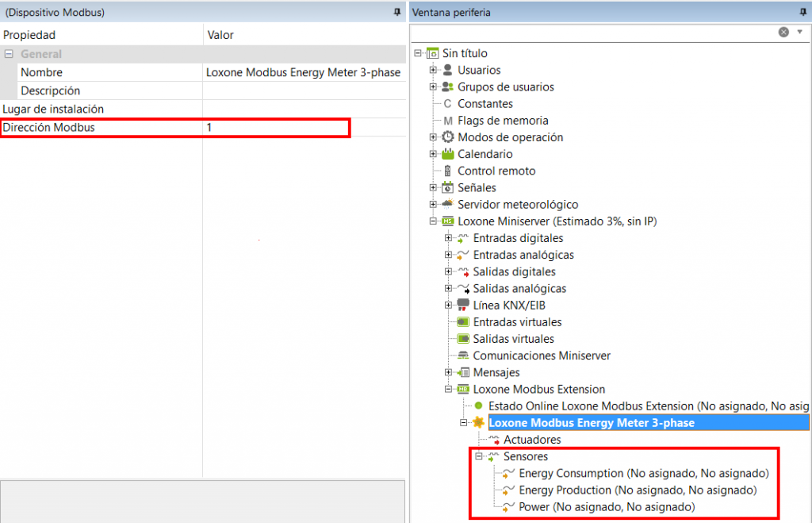Collapse the General property group

click(x=10, y=54)
